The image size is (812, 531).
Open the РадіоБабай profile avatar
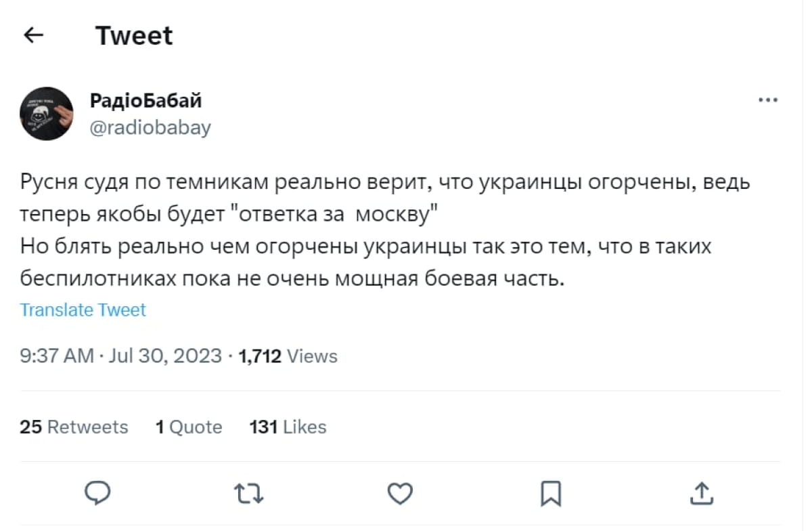(47, 113)
